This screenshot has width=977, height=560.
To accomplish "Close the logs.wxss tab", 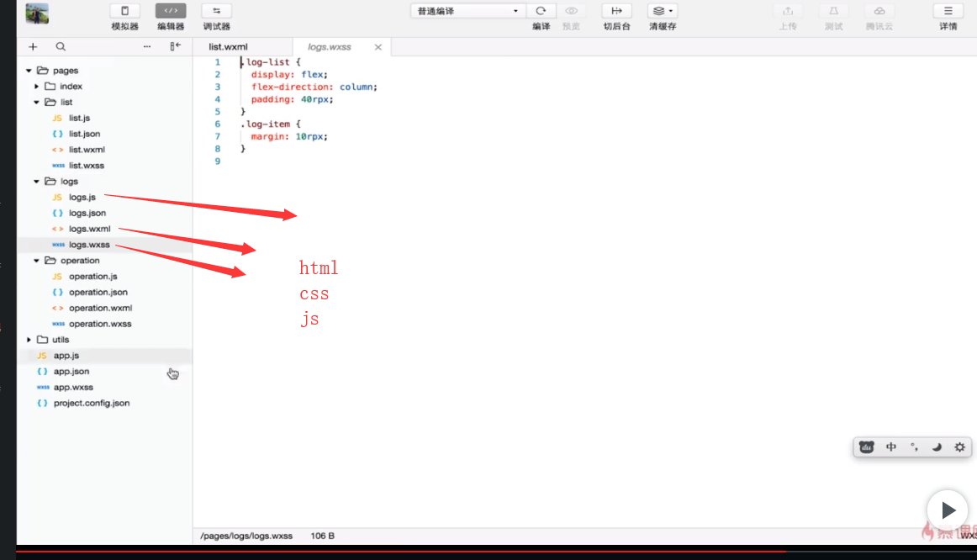I will (378, 47).
